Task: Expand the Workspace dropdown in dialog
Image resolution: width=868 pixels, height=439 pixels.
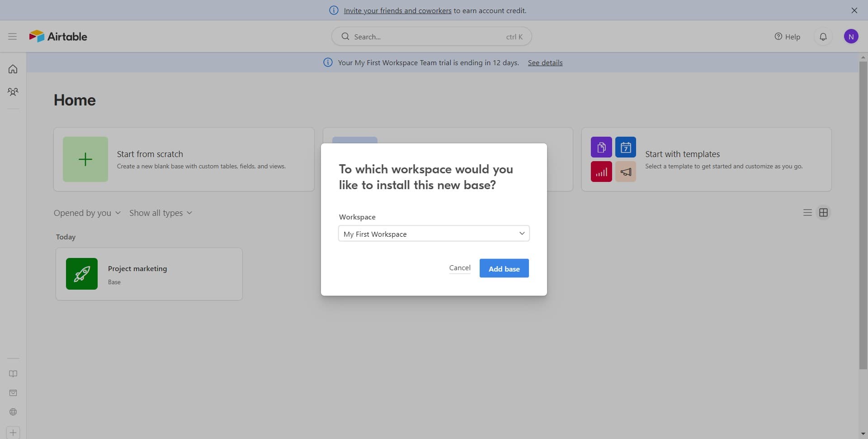Action: click(x=434, y=234)
